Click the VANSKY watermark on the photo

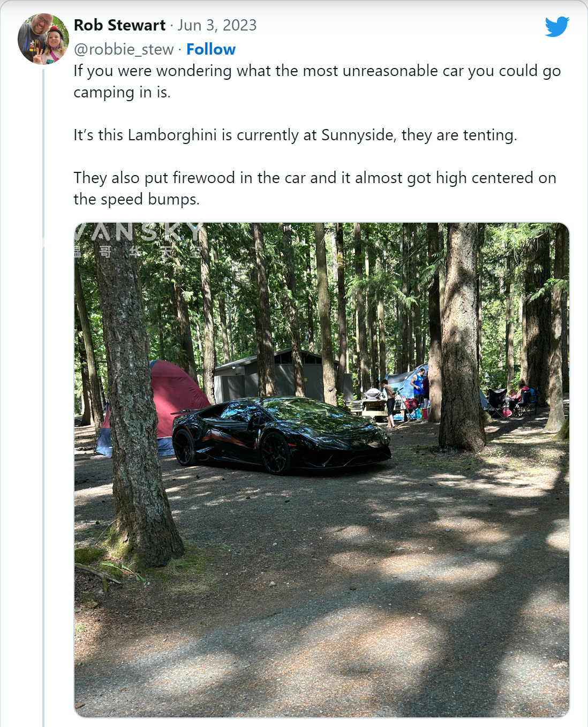138,239
